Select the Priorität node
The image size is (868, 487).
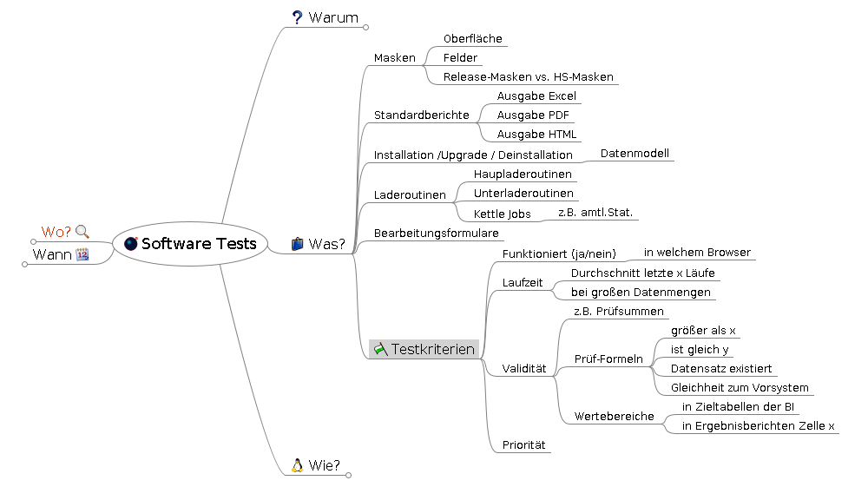(x=524, y=445)
